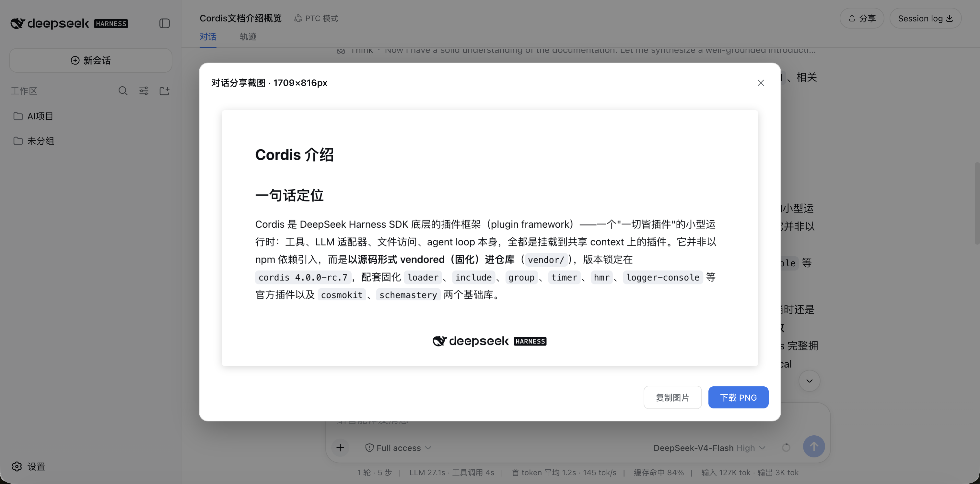Screen dimensions: 980x484
Task: Click the vendor/ code tag
Action: 546,260
